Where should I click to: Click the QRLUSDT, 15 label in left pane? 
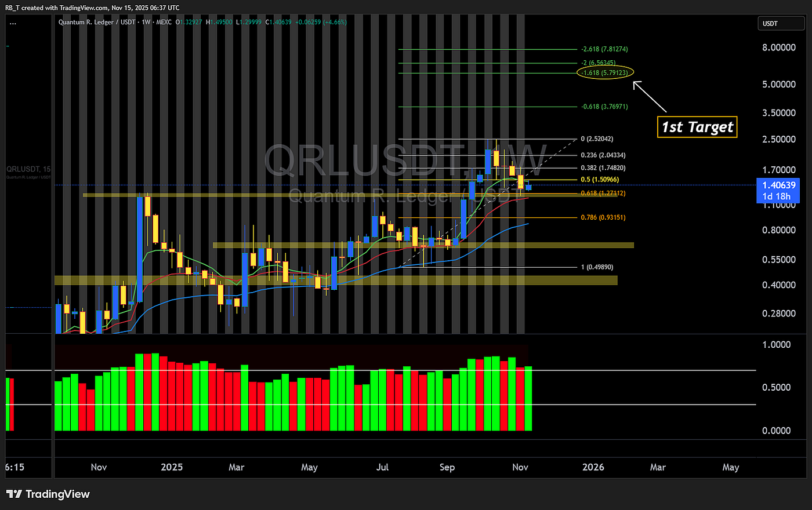(28, 169)
